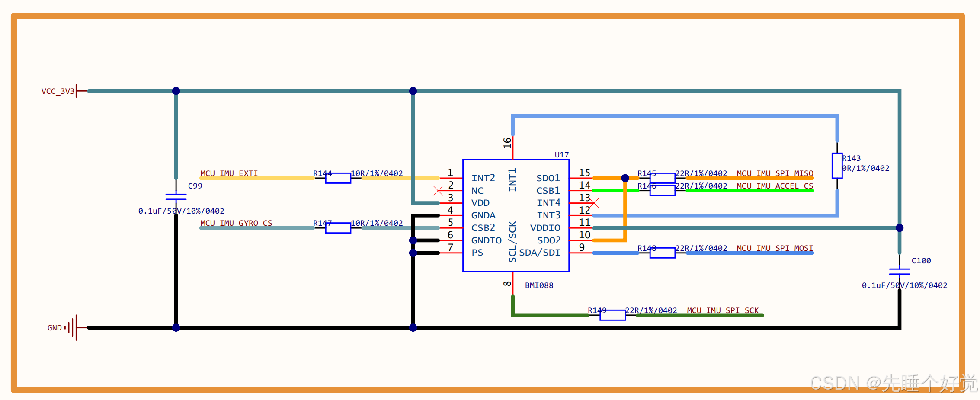The height and width of the screenshot is (400, 980).
Task: Click pin number 16 atop U17
Action: tap(507, 143)
